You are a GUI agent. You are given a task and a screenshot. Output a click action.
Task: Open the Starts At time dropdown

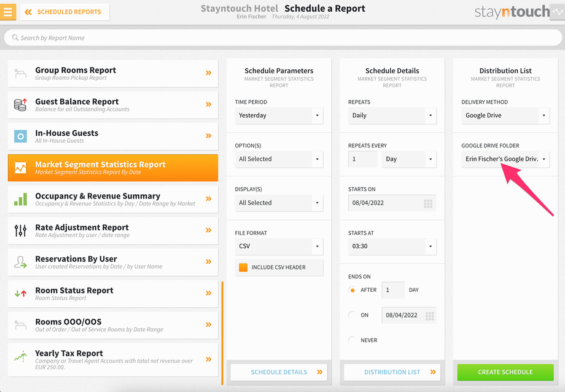coord(392,246)
